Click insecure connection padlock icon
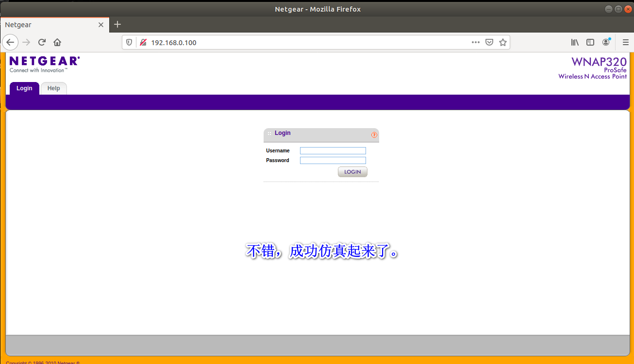634x364 pixels. pyautogui.click(x=143, y=42)
